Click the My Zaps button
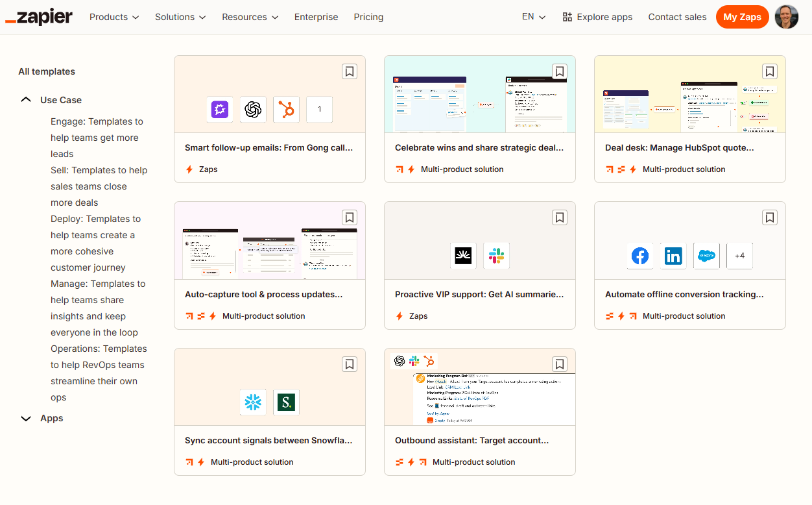 pos(742,17)
